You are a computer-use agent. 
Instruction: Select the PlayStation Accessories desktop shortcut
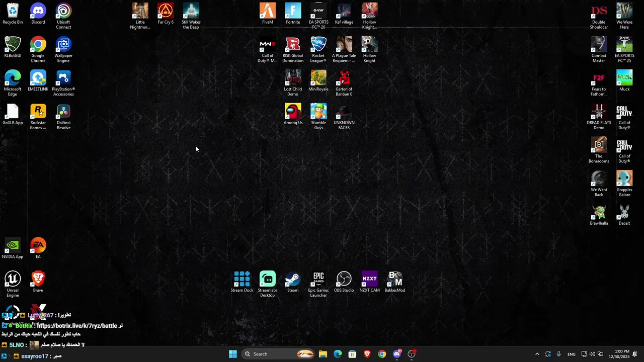(x=63, y=83)
